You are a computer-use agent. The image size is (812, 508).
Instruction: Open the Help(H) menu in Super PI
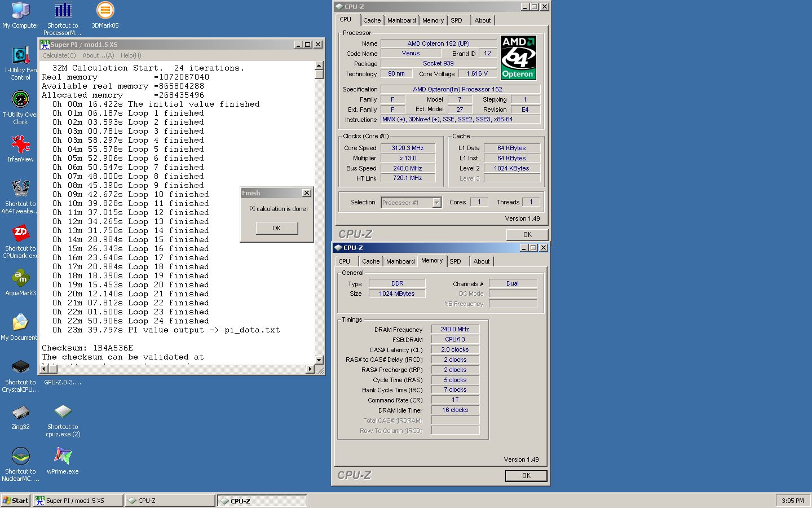131,55
